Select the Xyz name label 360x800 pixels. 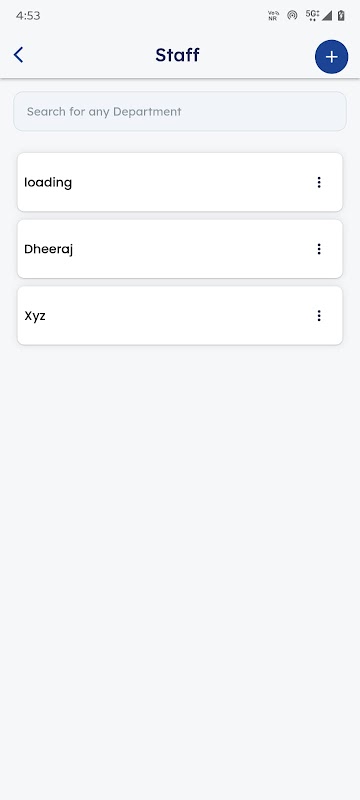pyautogui.click(x=35, y=316)
